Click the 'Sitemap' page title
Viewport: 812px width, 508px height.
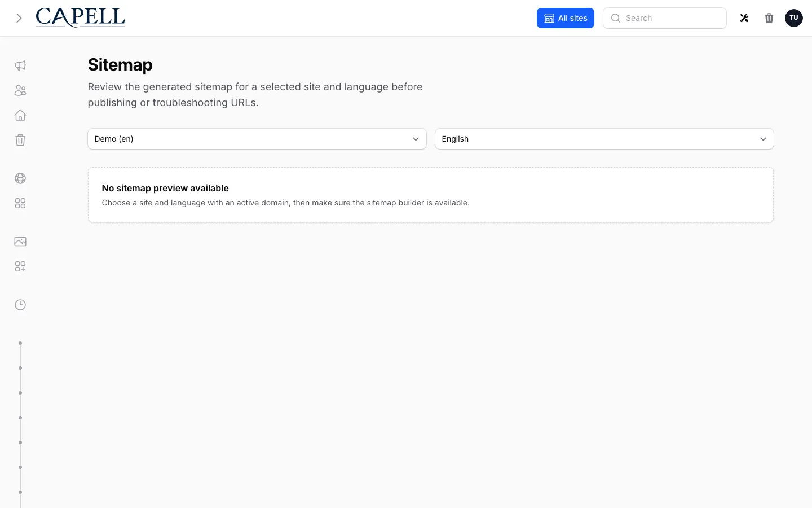[120, 65]
